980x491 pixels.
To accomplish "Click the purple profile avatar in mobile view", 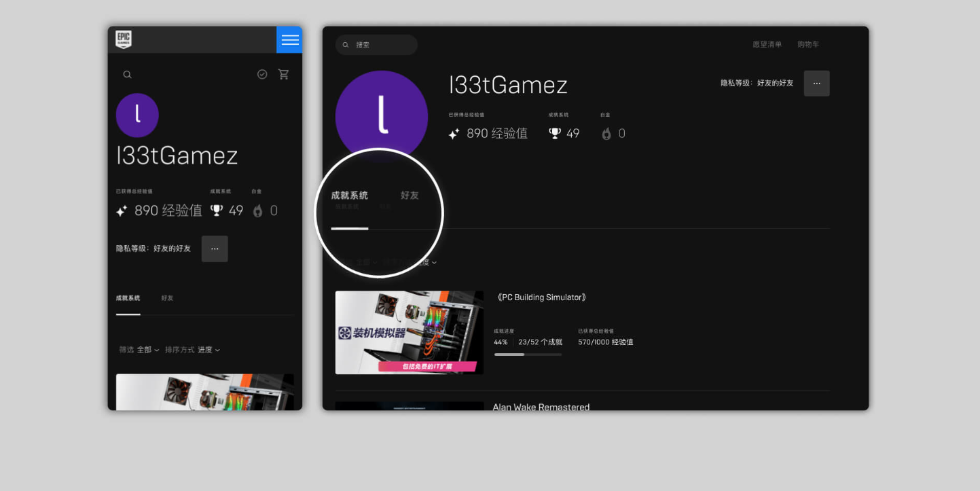I will tap(137, 115).
